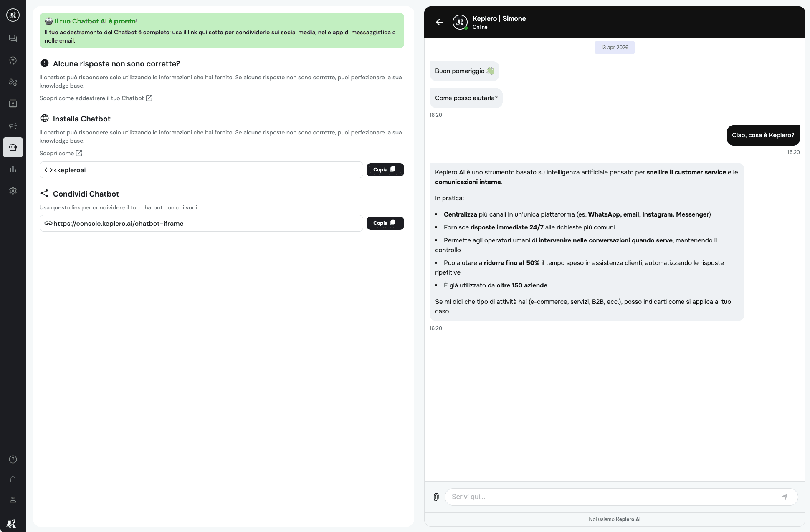Image resolution: width=810 pixels, height=532 pixels.
Task: Go back with chat header arrow
Action: (439, 22)
